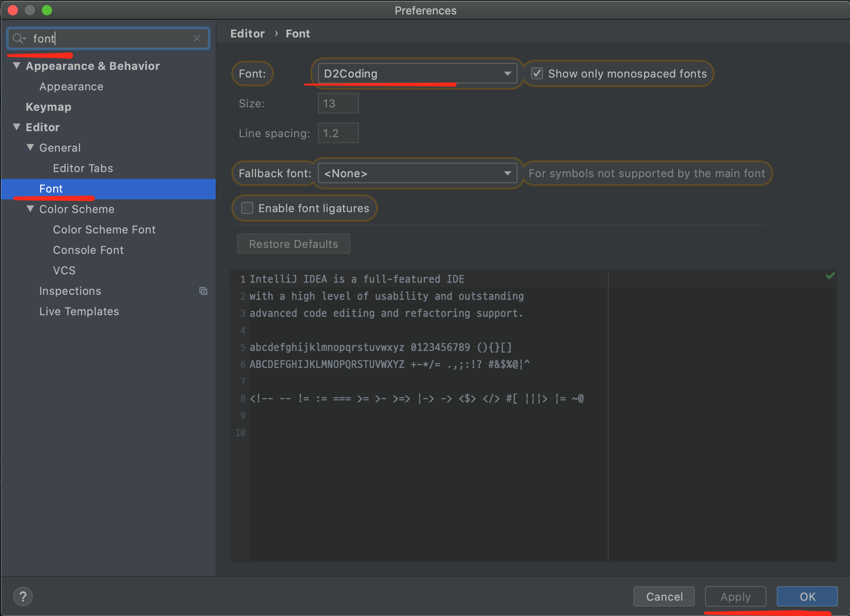
Task: Click the magnifier search history icon
Action: coord(19,38)
